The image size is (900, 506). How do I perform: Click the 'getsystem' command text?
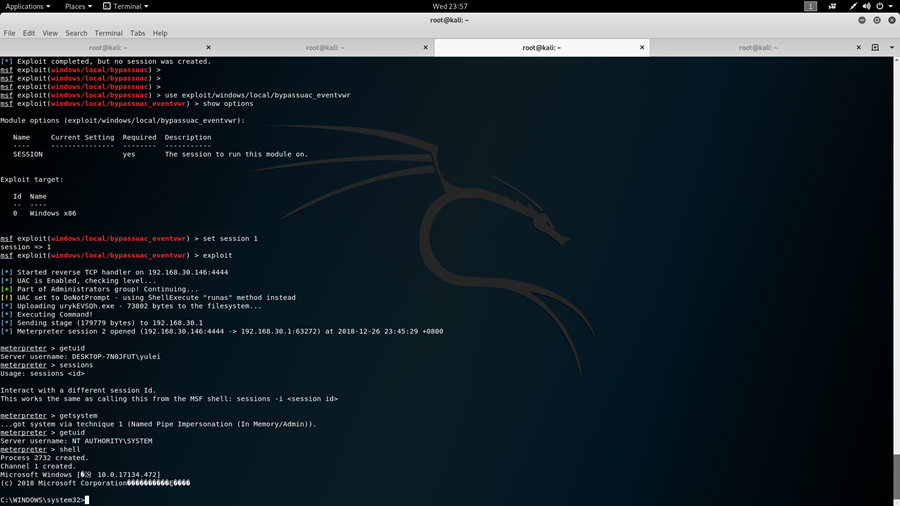pos(78,416)
